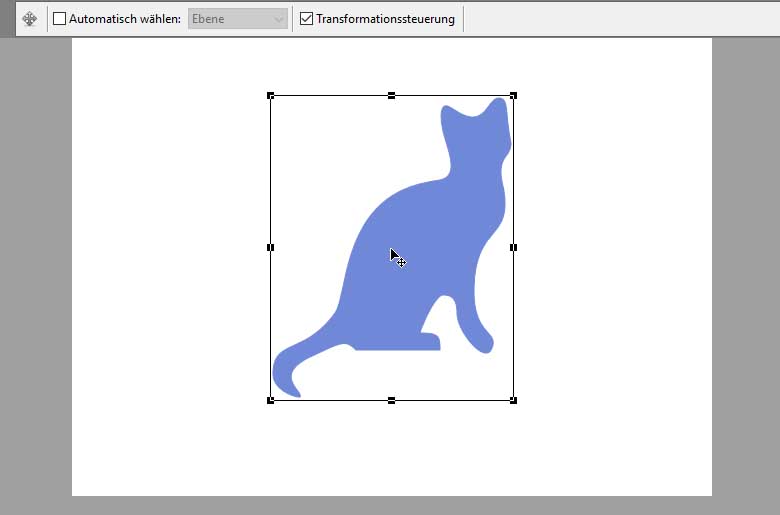The width and height of the screenshot is (780, 515).
Task: Select the Move tool icon in options bar
Action: pyautogui.click(x=30, y=19)
